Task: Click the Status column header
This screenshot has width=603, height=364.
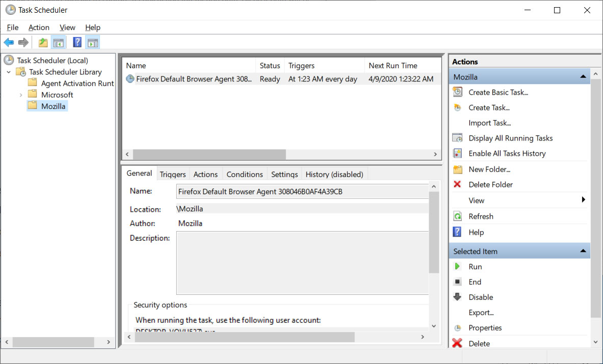Action: click(270, 66)
